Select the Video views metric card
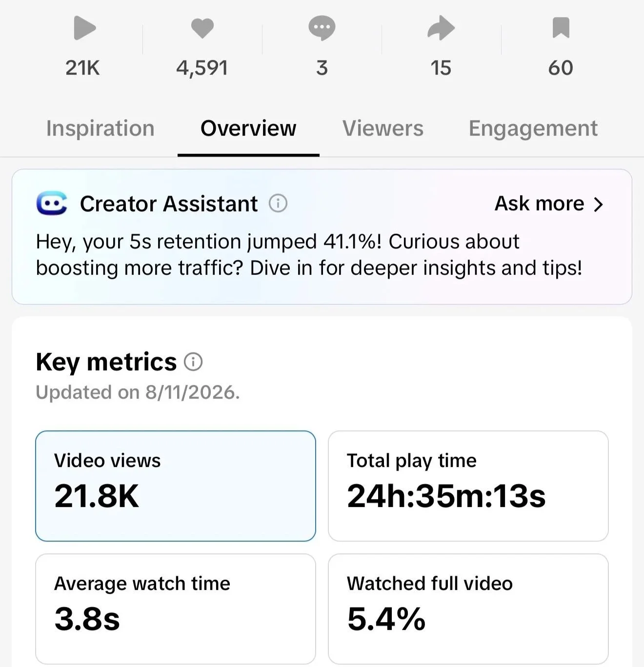 click(176, 486)
